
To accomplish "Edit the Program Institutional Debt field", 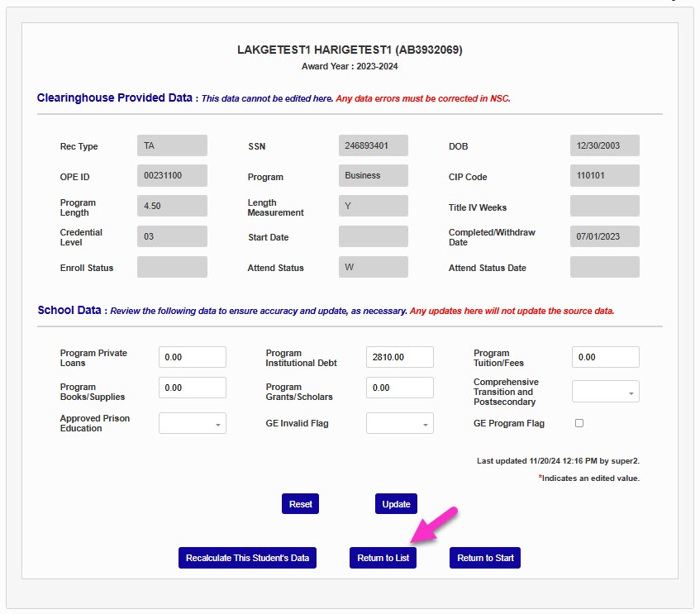I will (399, 357).
